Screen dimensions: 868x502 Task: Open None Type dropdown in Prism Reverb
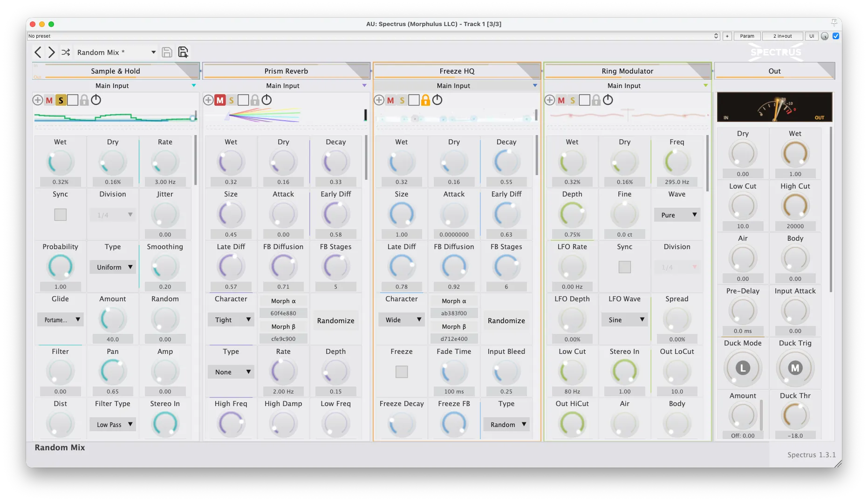[x=231, y=372]
